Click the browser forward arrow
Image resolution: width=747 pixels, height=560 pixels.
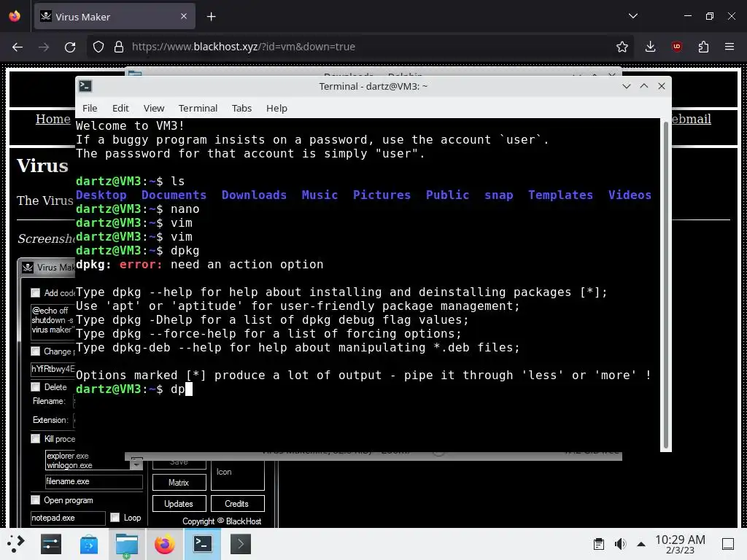[x=44, y=47]
